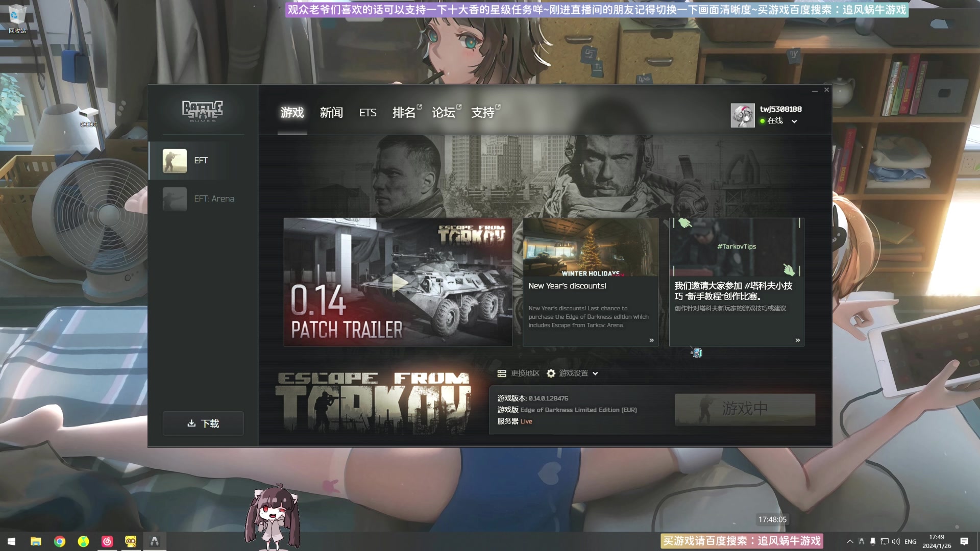This screenshot has height=551, width=980.
Task: Open the Windows Start menu
Action: [x=12, y=541]
